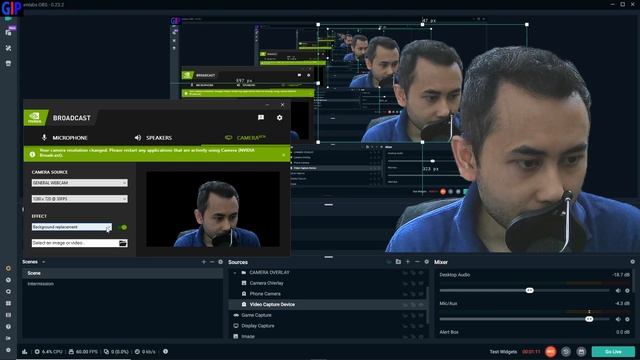640x360 pixels.
Task: Turn off Background replacement effect switch
Action: click(x=122, y=227)
